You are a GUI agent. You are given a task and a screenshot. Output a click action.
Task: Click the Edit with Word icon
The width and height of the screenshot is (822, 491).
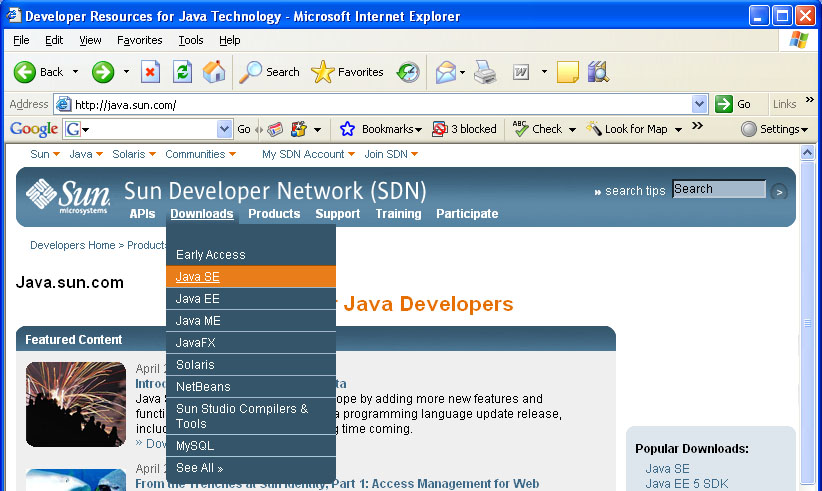[x=521, y=72]
